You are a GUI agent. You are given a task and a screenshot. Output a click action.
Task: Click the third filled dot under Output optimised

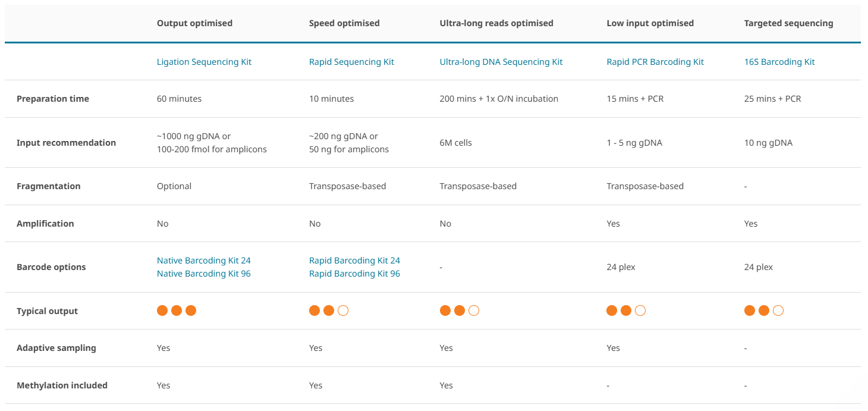[x=191, y=310]
